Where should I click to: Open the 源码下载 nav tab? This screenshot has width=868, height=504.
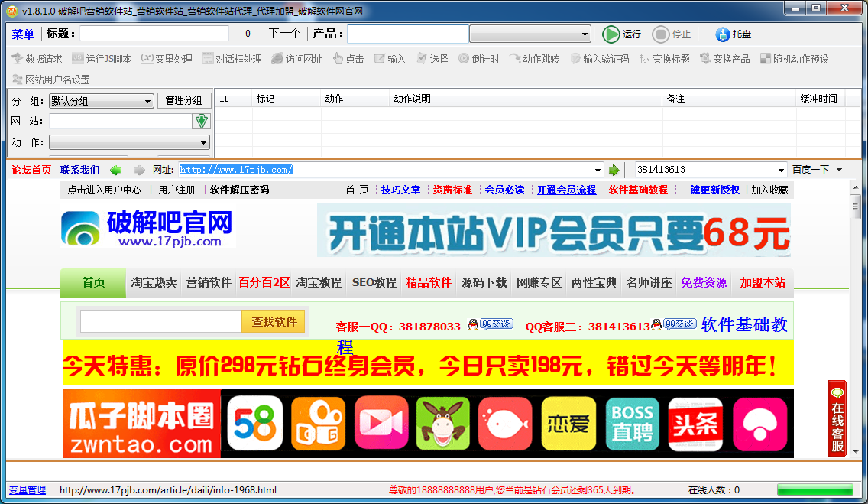coord(484,283)
